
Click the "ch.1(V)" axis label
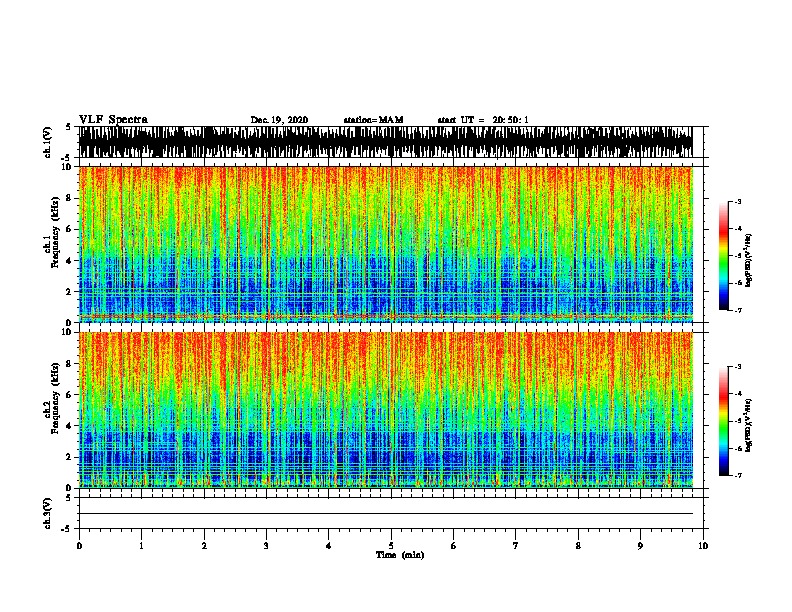[47, 142]
